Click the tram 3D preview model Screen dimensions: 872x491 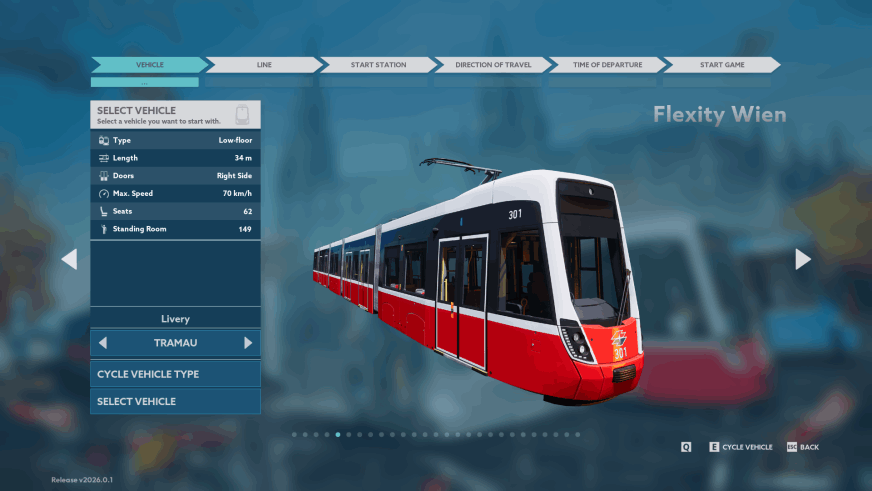479,281
